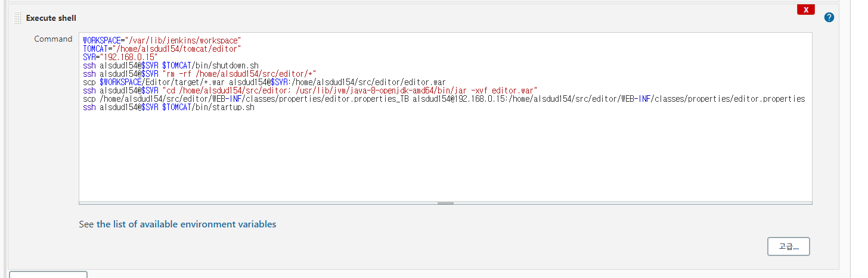The height and width of the screenshot is (278, 868).
Task: Click the scp editor.war command line
Action: click(264, 82)
